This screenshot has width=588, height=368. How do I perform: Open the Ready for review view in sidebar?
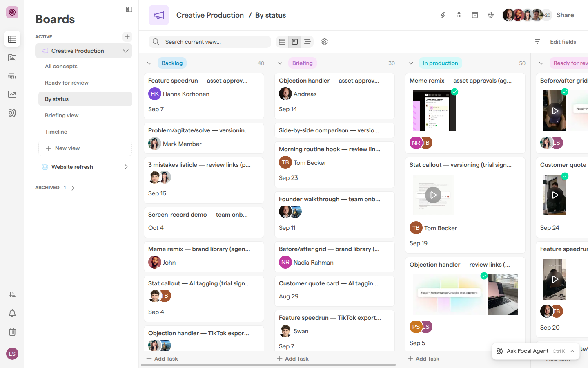(85, 83)
